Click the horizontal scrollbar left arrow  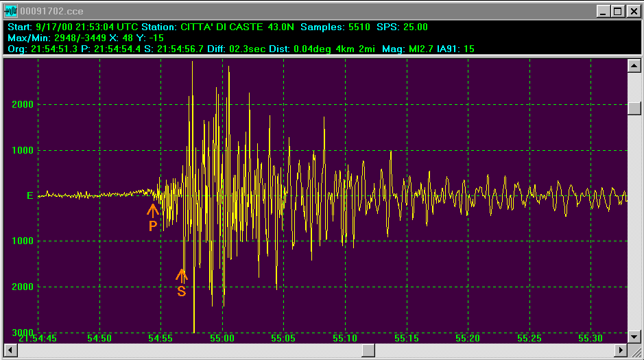pyautogui.click(x=10, y=350)
